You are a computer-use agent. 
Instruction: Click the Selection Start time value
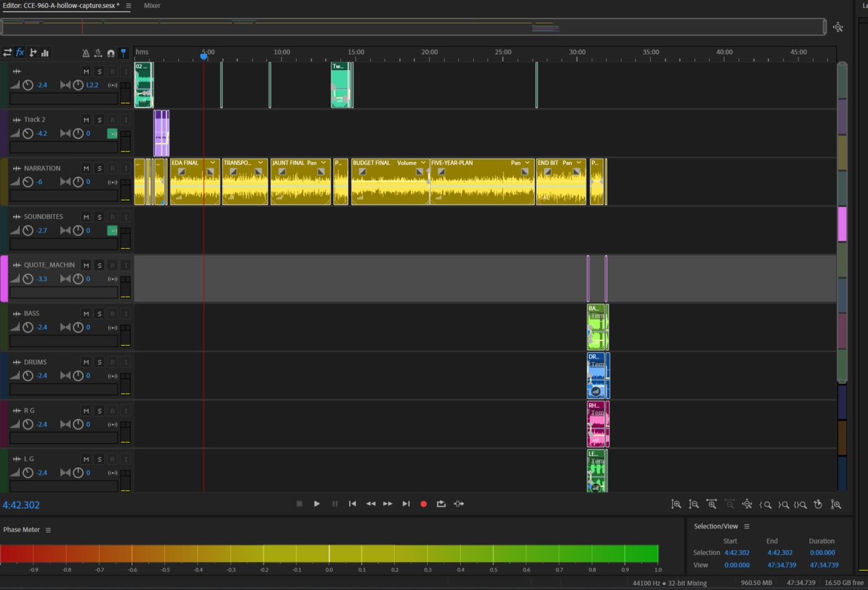(x=737, y=552)
